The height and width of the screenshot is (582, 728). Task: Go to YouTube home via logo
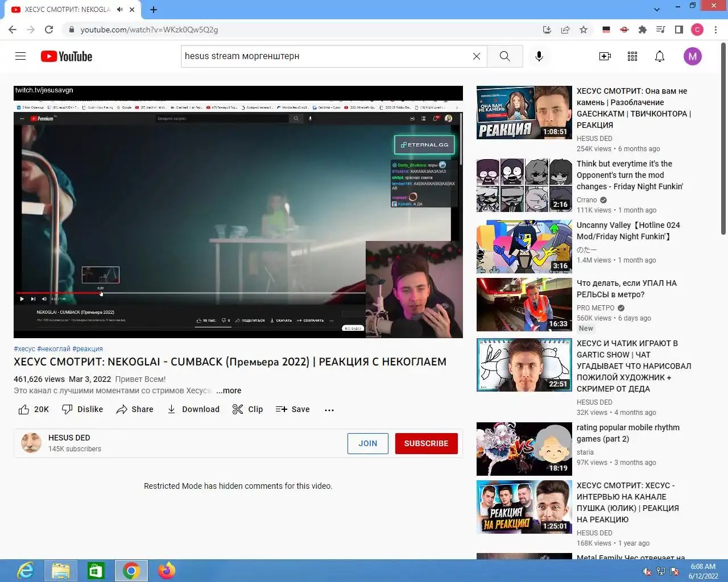[x=67, y=56]
